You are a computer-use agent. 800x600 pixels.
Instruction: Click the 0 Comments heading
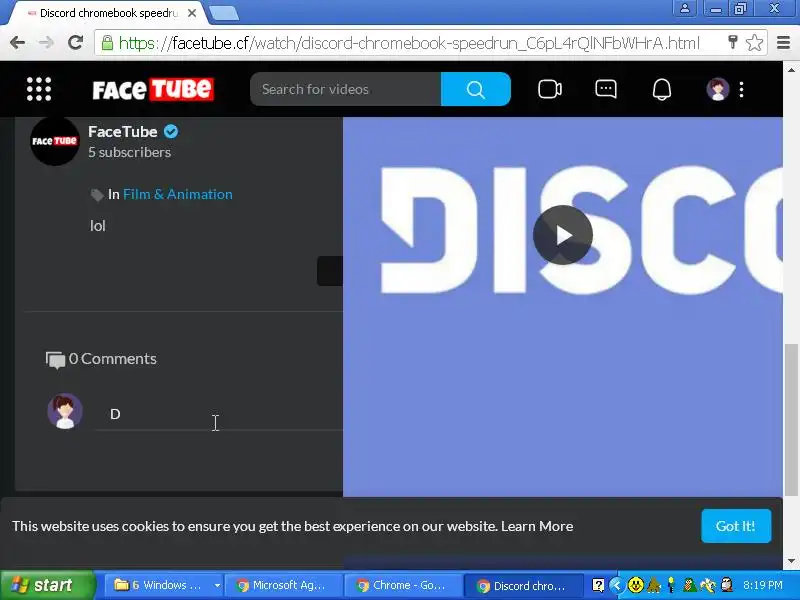point(112,359)
